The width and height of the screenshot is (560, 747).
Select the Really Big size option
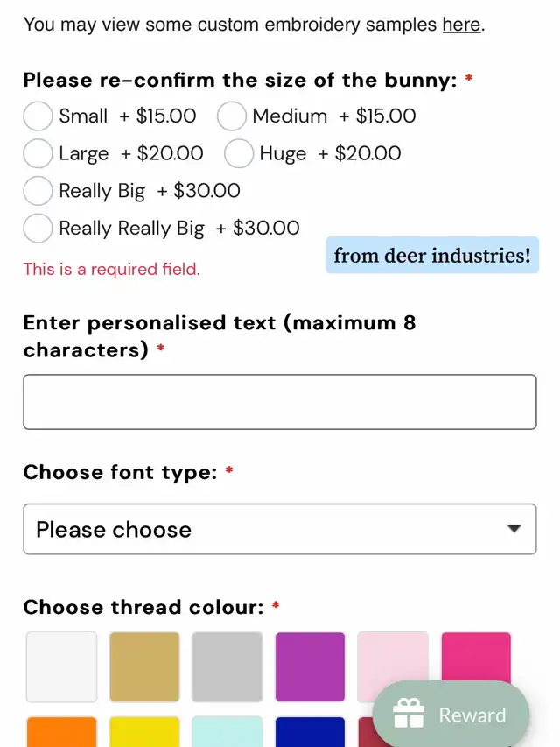coord(38,191)
